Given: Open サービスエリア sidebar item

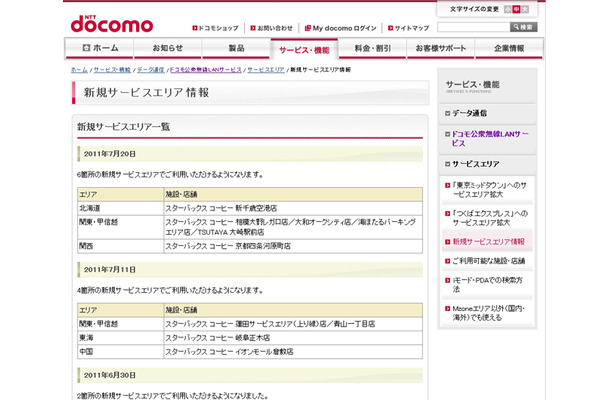Looking at the screenshot, I should point(487,164).
